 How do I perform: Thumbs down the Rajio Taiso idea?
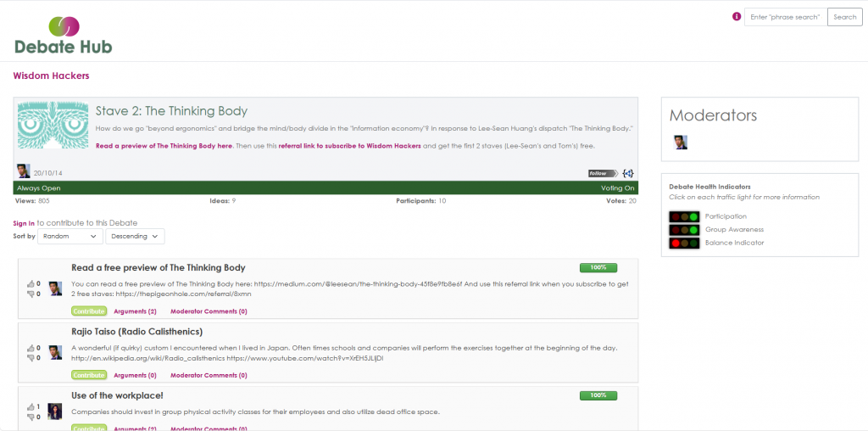click(31, 358)
